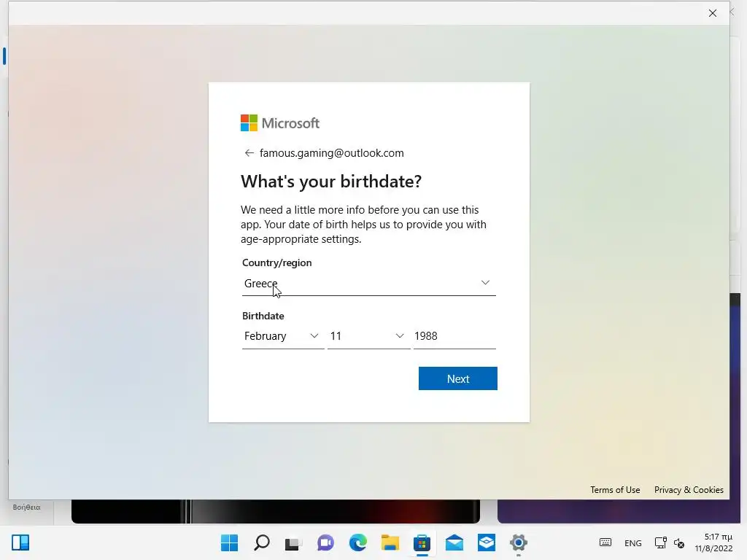Open the birth day dropdown showing 11
The image size is (747, 560).
368,336
